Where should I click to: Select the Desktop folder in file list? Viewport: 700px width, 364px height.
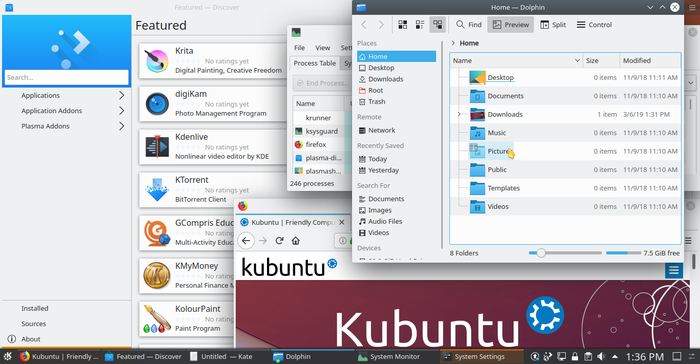coord(500,77)
